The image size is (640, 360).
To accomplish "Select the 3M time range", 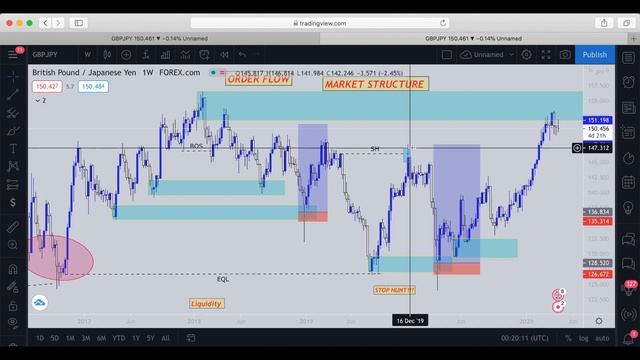I will pos(85,338).
